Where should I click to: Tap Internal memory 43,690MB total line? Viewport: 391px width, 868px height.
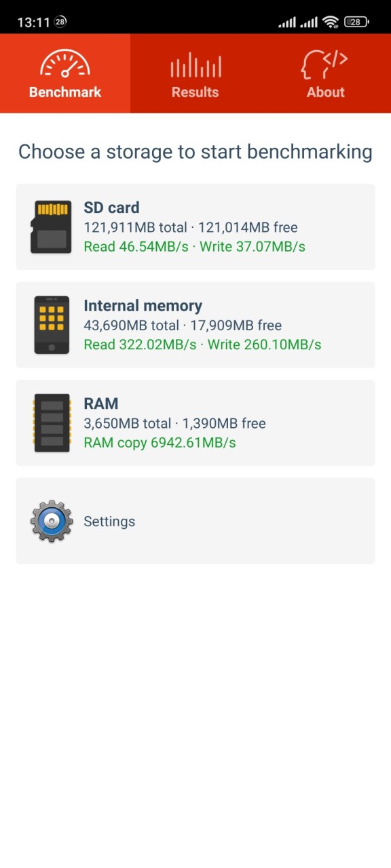(183, 325)
